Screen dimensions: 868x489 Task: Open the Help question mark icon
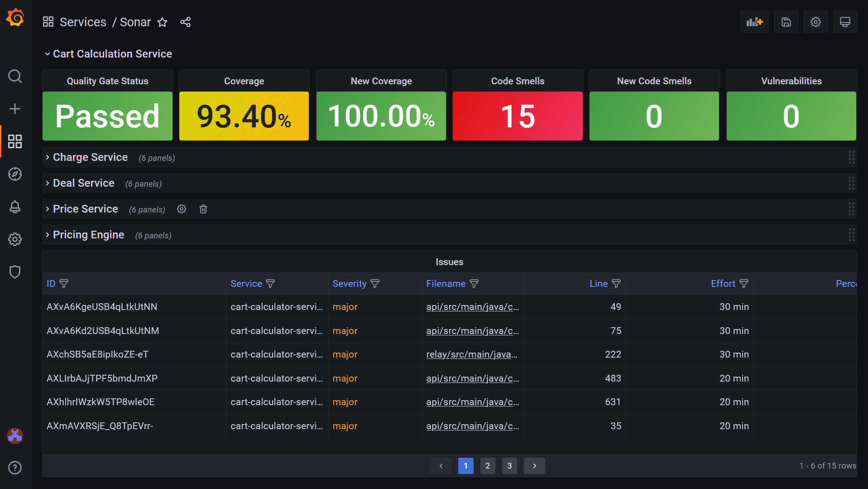point(15,468)
